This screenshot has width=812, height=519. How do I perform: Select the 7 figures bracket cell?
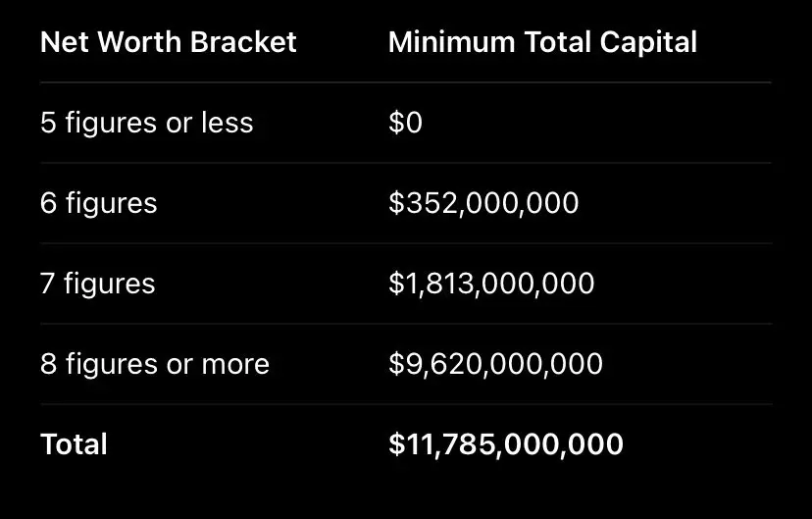point(98,284)
